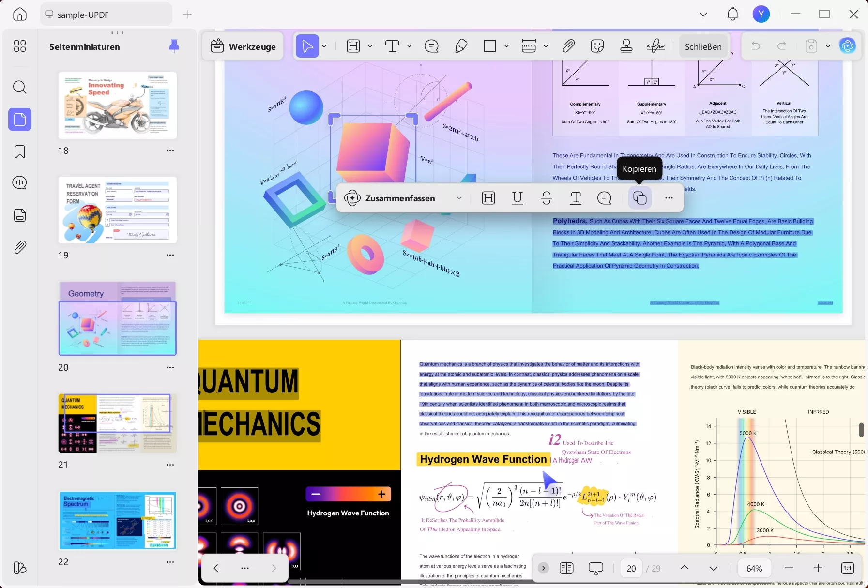The width and height of the screenshot is (868, 588).
Task: Copy selected text with Kopieren button
Action: click(640, 198)
